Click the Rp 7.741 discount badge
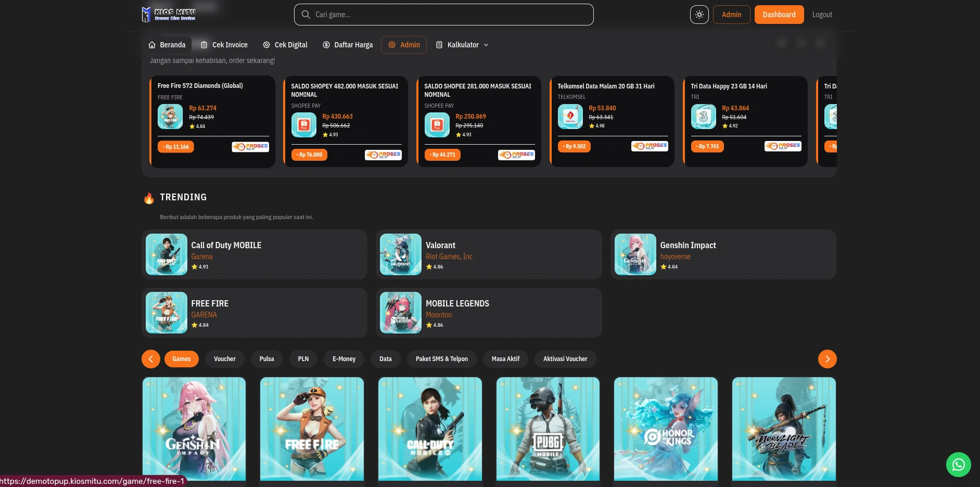The image size is (980, 487). (707, 146)
